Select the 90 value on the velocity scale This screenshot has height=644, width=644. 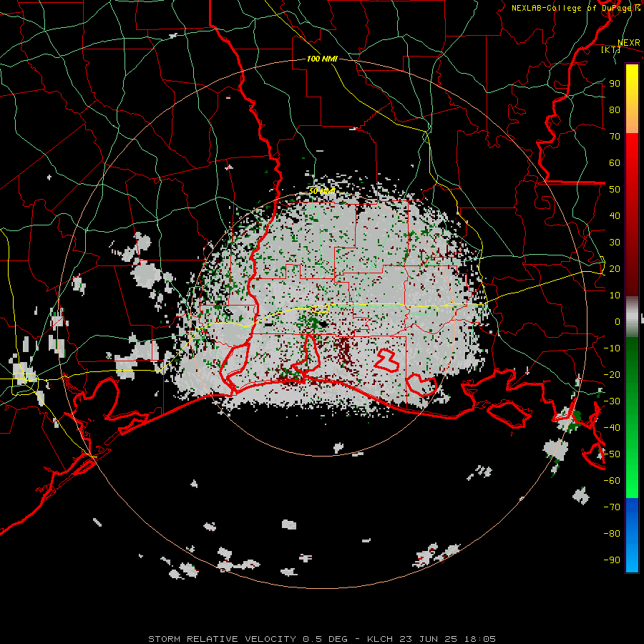tap(615, 84)
